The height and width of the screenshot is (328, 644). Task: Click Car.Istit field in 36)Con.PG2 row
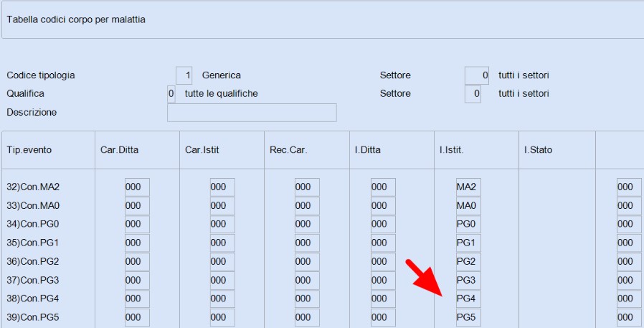(222, 261)
